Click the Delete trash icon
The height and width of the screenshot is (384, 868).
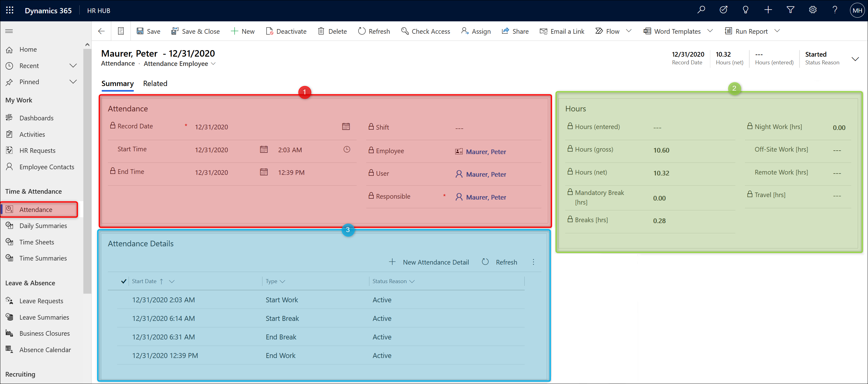pos(321,31)
